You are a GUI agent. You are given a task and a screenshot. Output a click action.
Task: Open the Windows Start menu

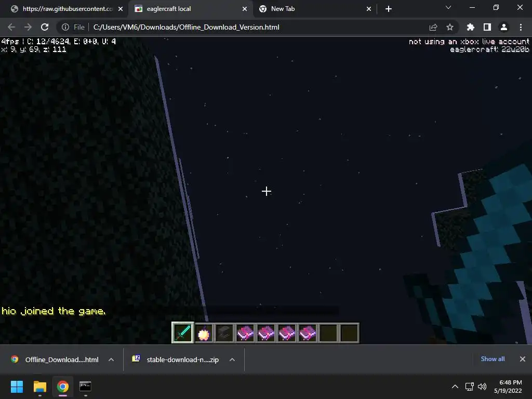[17, 387]
